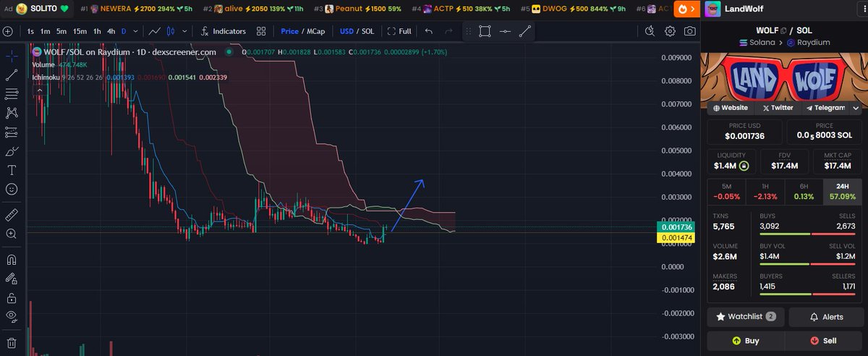Open the forecasting and measurement tools
This screenshot has height=356, width=868.
pyautogui.click(x=11, y=132)
